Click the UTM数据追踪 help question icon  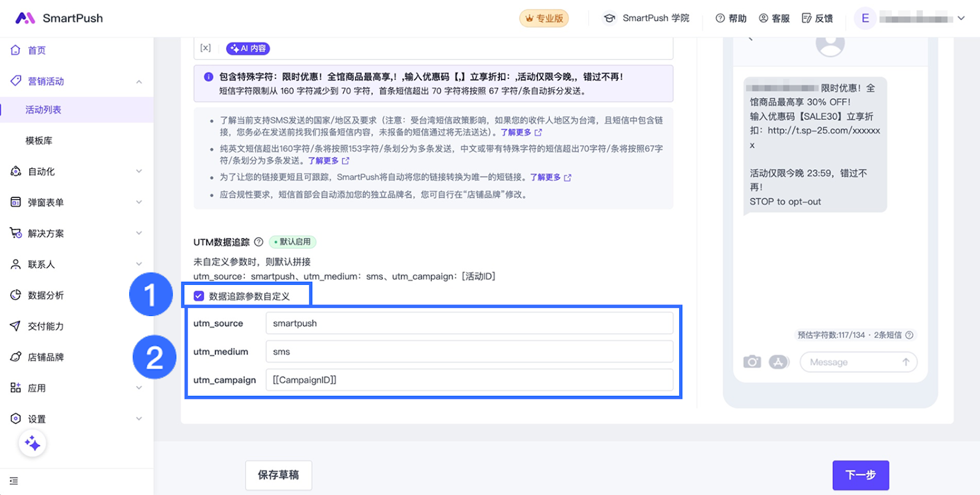[258, 242]
